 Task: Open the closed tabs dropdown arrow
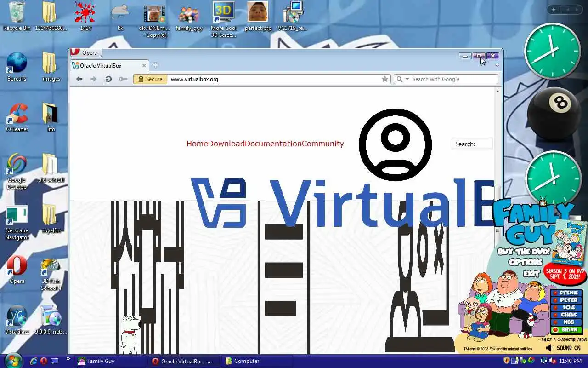tap(497, 65)
